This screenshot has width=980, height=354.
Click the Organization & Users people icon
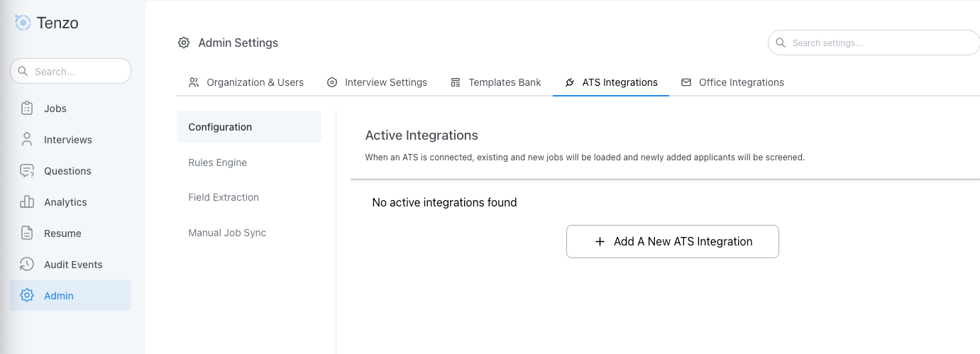tap(194, 82)
